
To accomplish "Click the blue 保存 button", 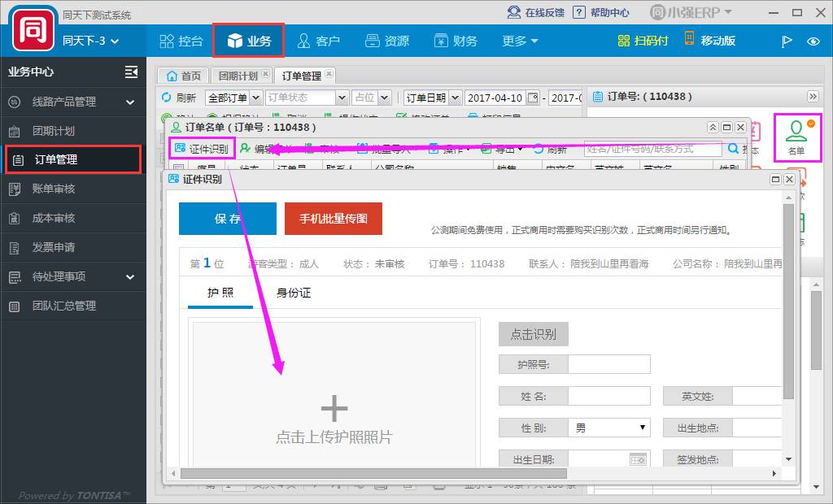I will [228, 219].
